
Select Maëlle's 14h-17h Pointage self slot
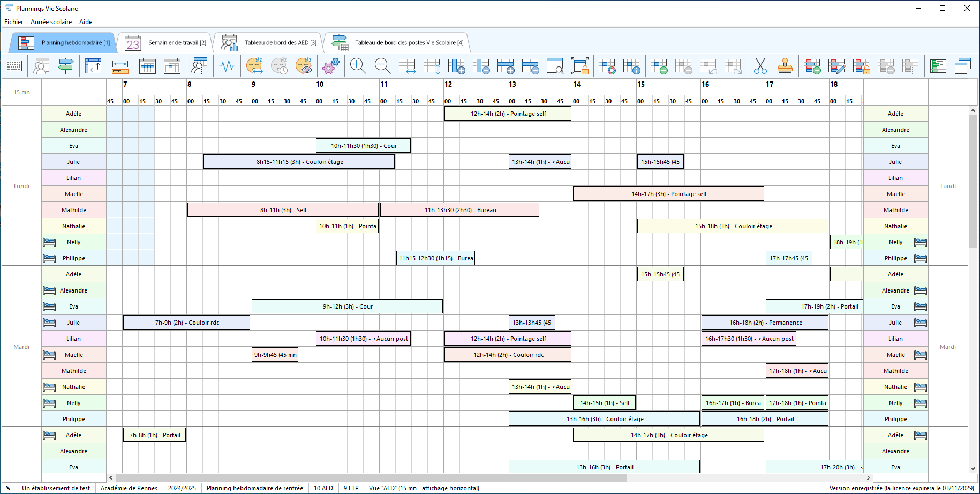(668, 194)
